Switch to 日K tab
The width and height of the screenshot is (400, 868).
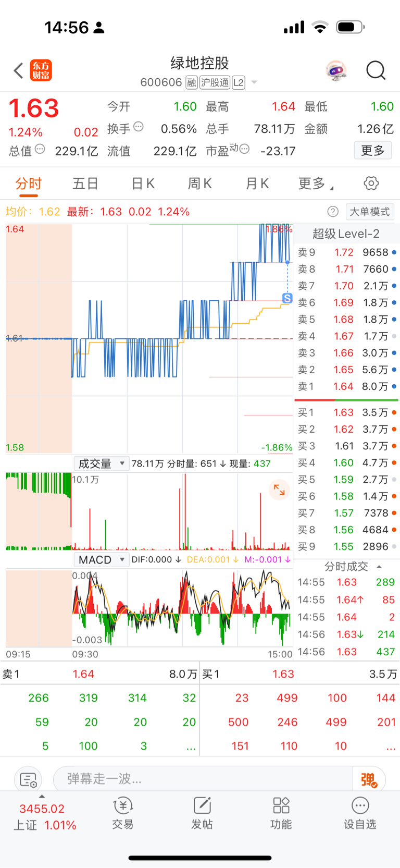click(143, 184)
